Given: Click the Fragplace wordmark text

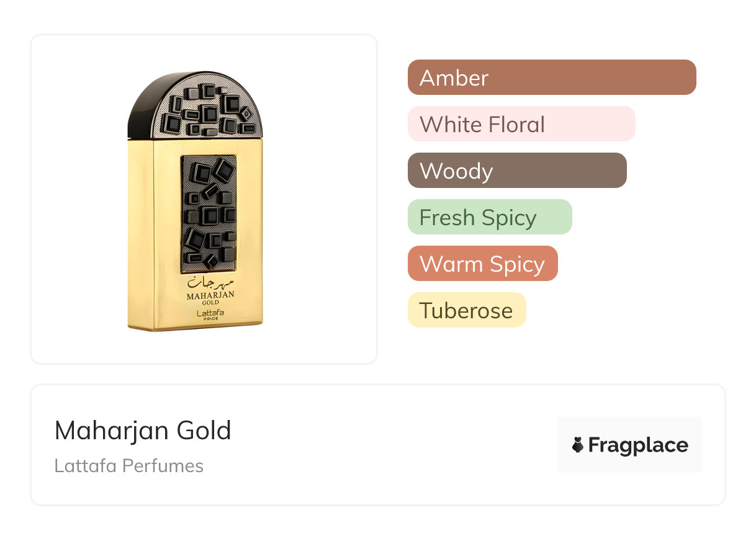Looking at the screenshot, I should coord(638,445).
